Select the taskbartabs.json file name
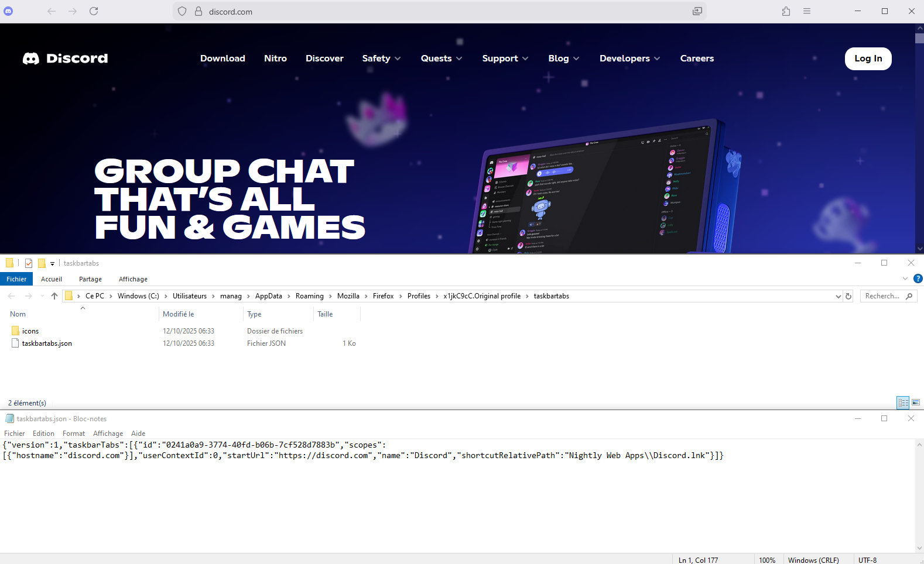 pos(47,343)
